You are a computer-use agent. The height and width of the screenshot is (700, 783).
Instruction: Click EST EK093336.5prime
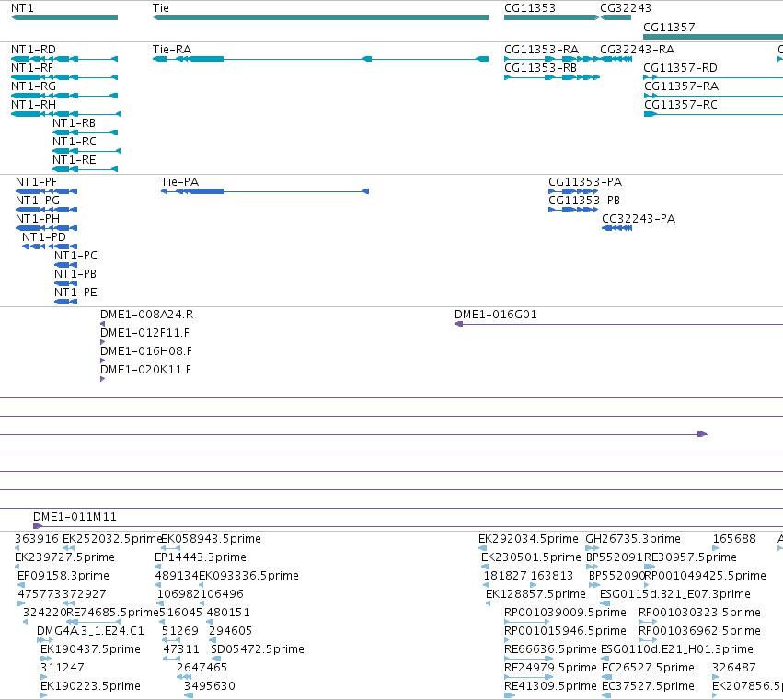(249, 576)
